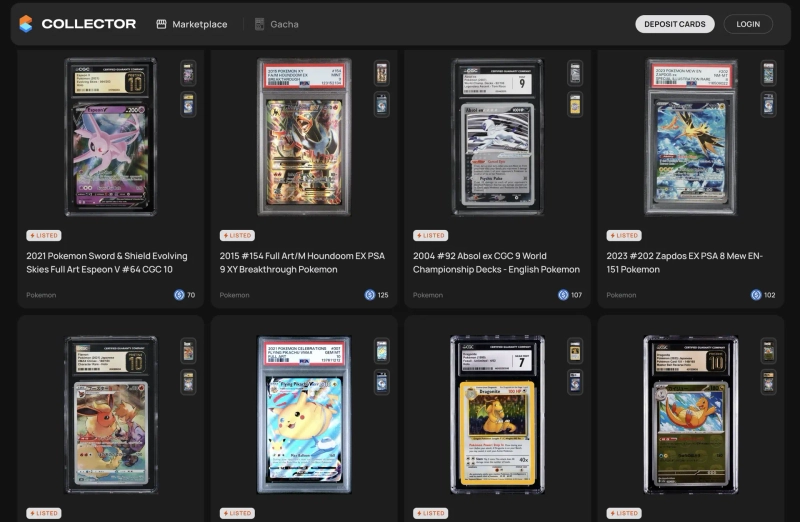Open the Absol ex CGC 9 card image
Image resolution: width=800 pixels, height=522 pixels.
click(497, 136)
